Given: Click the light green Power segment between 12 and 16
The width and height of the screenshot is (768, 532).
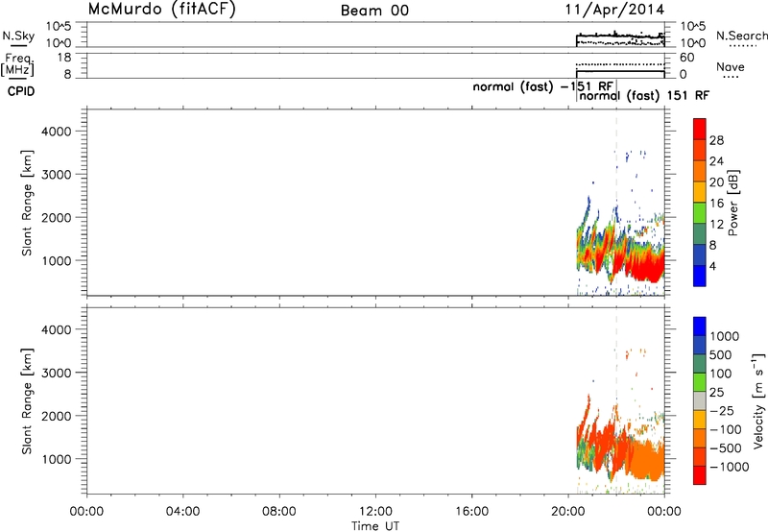Looking at the screenshot, I should coord(700,213).
